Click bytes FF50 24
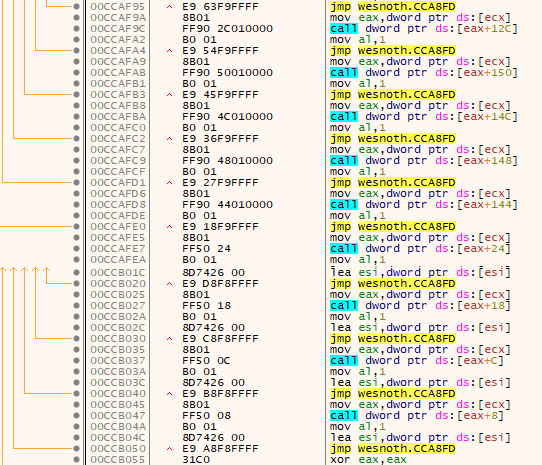Image resolution: width=542 pixels, height=465 pixels. [x=206, y=249]
